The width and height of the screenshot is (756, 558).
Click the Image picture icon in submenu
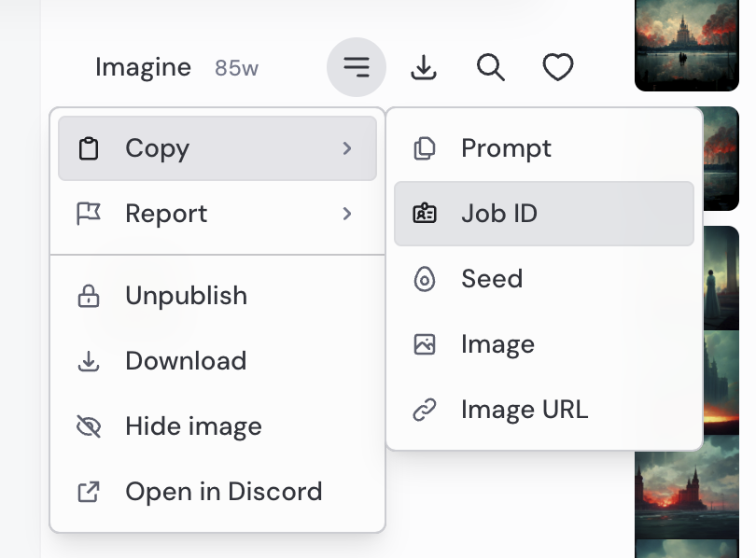click(425, 344)
